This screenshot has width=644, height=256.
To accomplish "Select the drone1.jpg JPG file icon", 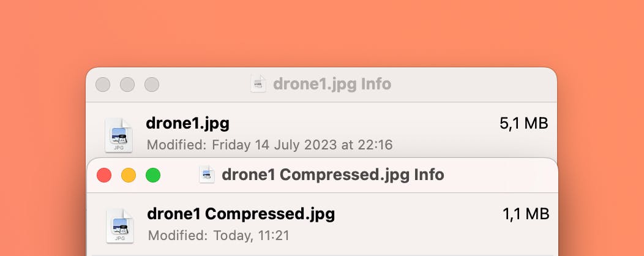I will [x=119, y=135].
